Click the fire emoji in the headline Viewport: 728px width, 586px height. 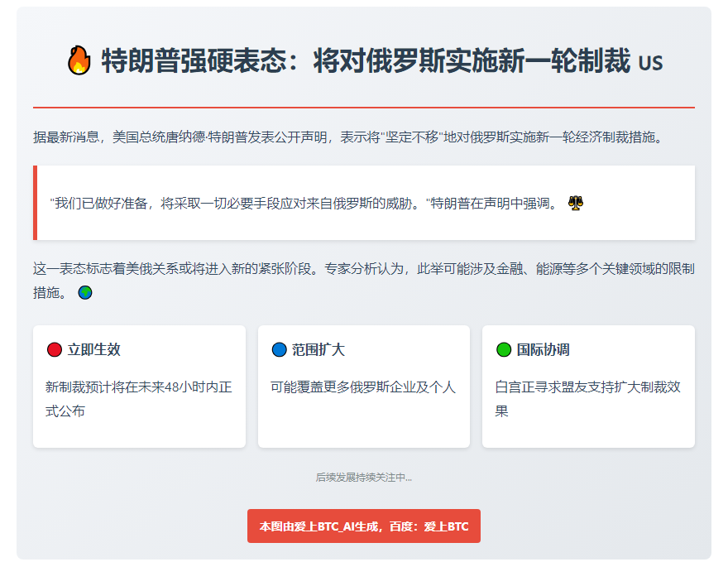(79, 61)
